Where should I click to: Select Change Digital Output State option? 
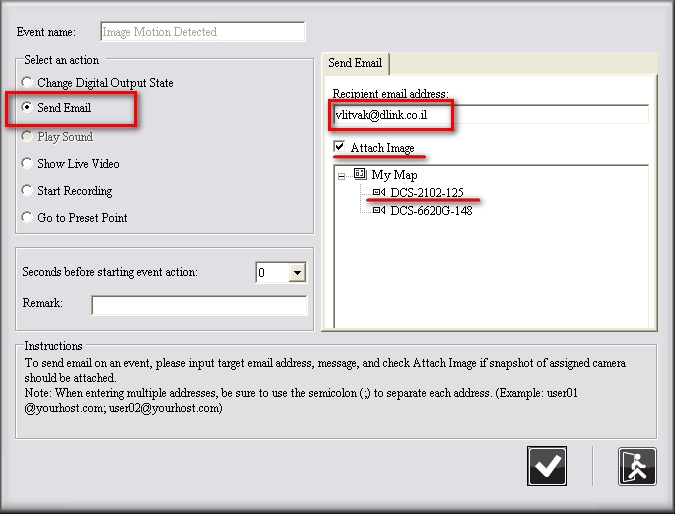click(27, 82)
